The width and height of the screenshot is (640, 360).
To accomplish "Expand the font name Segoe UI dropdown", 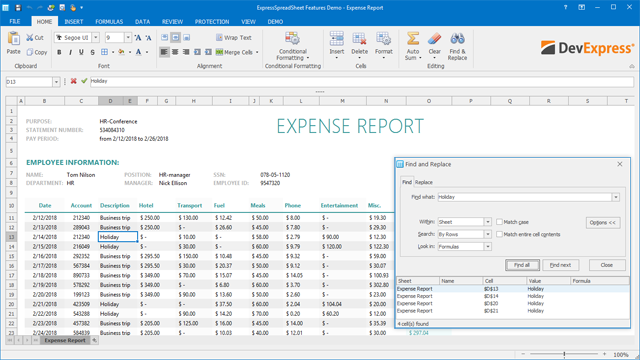I will (96, 38).
